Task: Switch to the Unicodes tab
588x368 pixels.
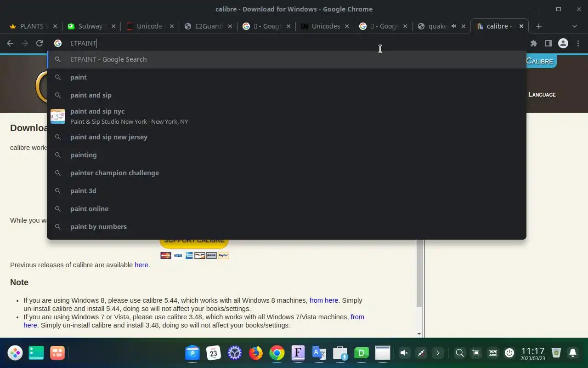Action: [x=324, y=26]
